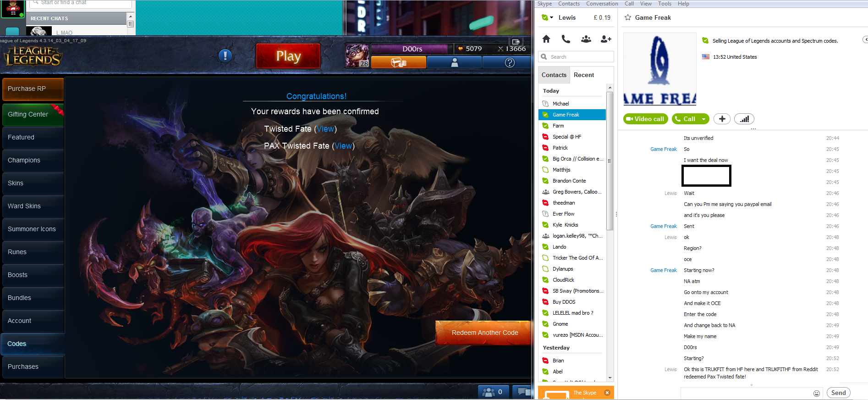View the Twisted Fate reward link

point(325,129)
